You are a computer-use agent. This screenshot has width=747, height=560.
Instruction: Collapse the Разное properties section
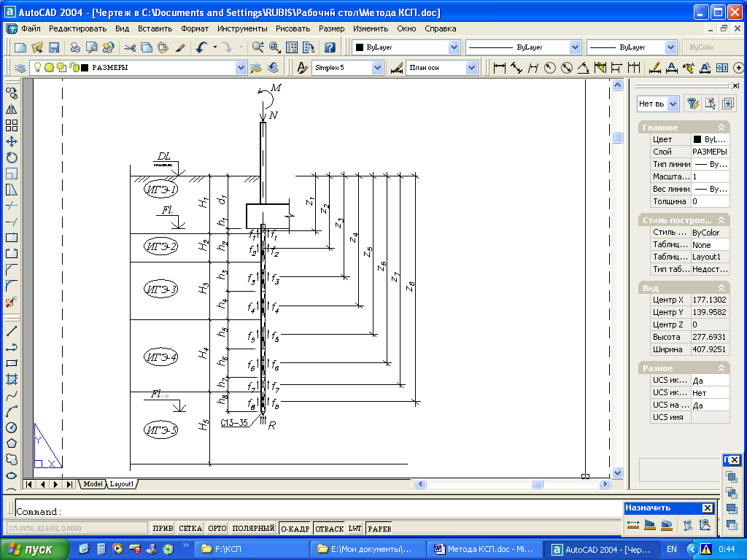(x=721, y=367)
